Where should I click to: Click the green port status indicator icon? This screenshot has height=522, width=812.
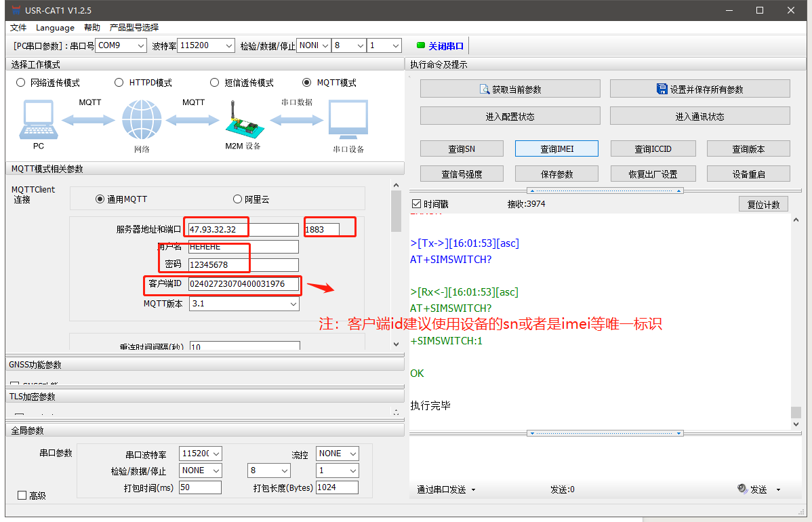click(421, 45)
